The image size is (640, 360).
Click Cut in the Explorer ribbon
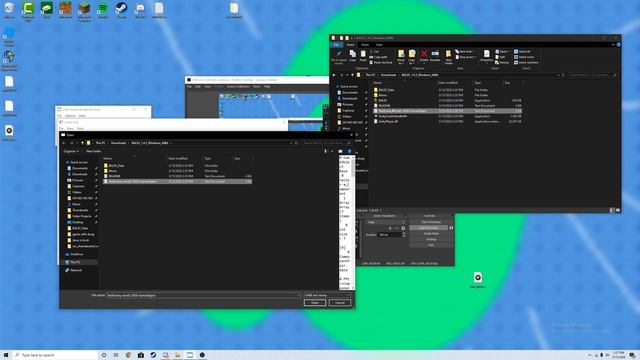374,51
